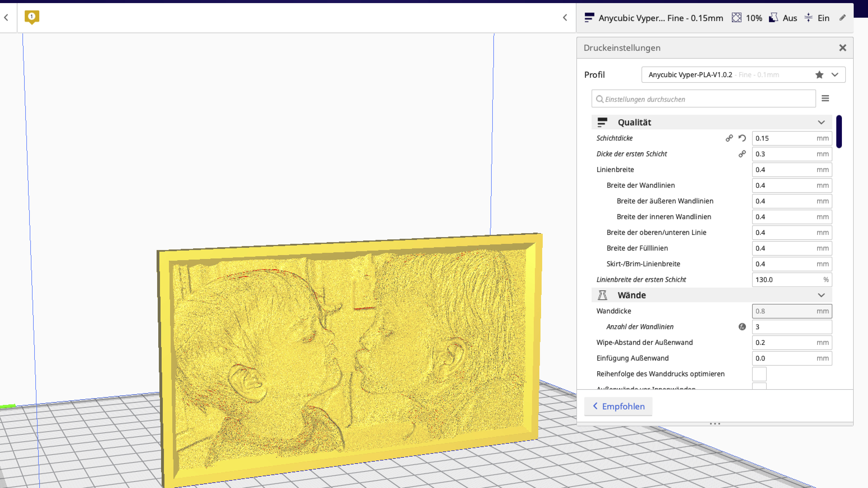Click the Empfohlen button
868x488 pixels.
coord(618,406)
